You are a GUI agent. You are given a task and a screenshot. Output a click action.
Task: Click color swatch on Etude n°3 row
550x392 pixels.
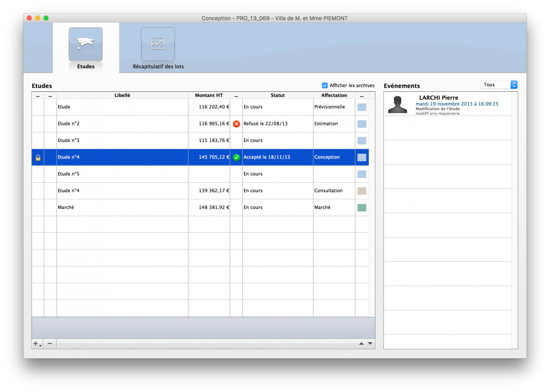click(x=362, y=141)
